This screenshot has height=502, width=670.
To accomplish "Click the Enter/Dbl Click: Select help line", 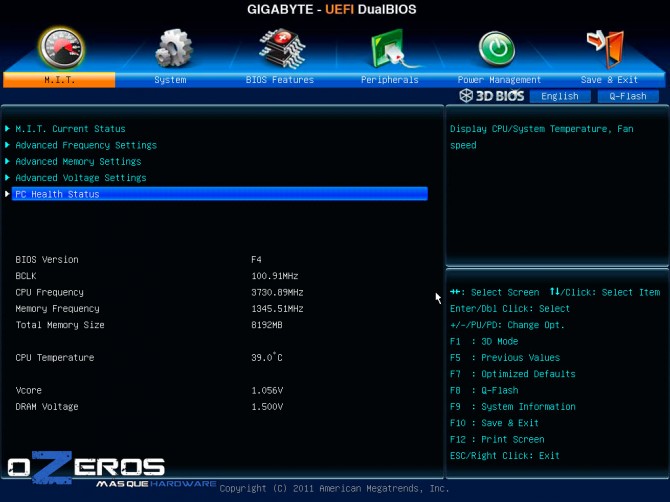I will point(510,308).
